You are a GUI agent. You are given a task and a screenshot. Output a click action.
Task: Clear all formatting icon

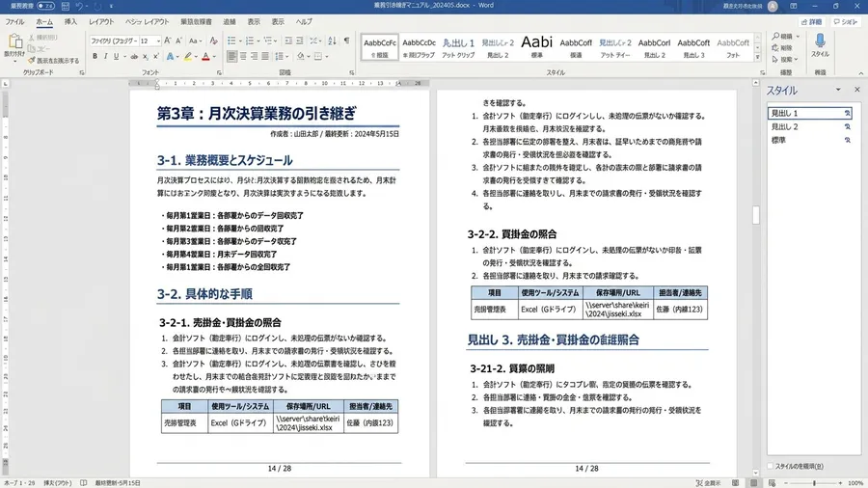click(x=214, y=41)
